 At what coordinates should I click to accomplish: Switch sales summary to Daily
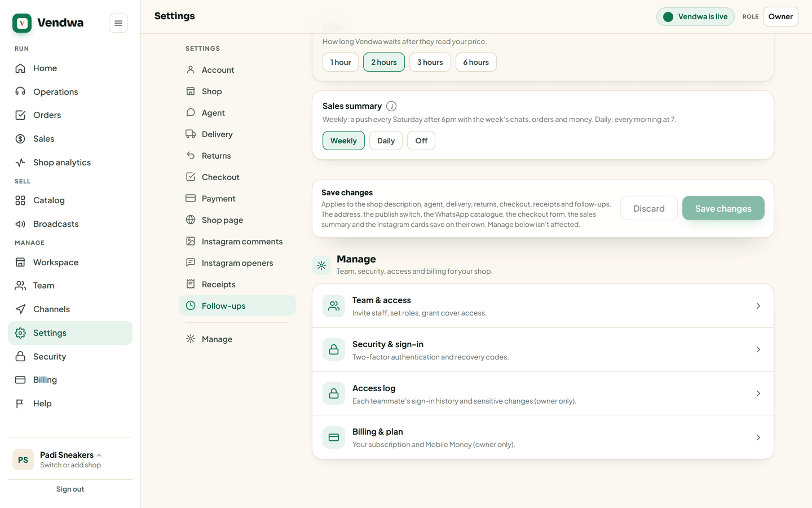click(x=386, y=141)
